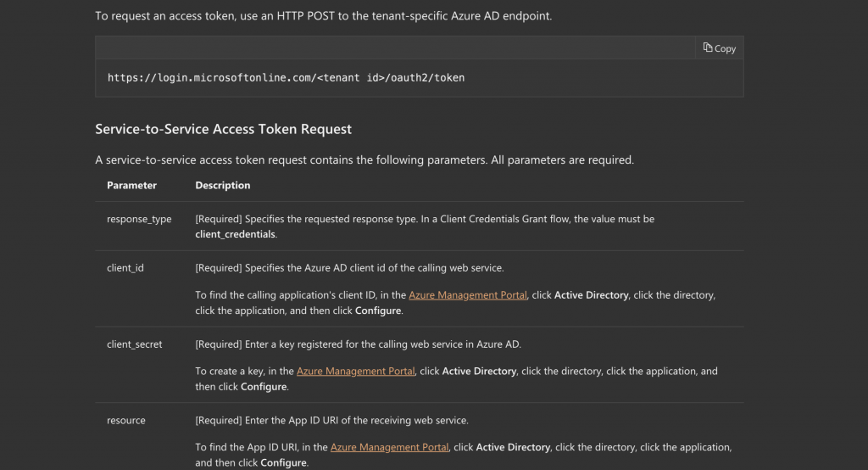The image size is (868, 470).
Task: Click the Description column header
Action: click(x=223, y=185)
